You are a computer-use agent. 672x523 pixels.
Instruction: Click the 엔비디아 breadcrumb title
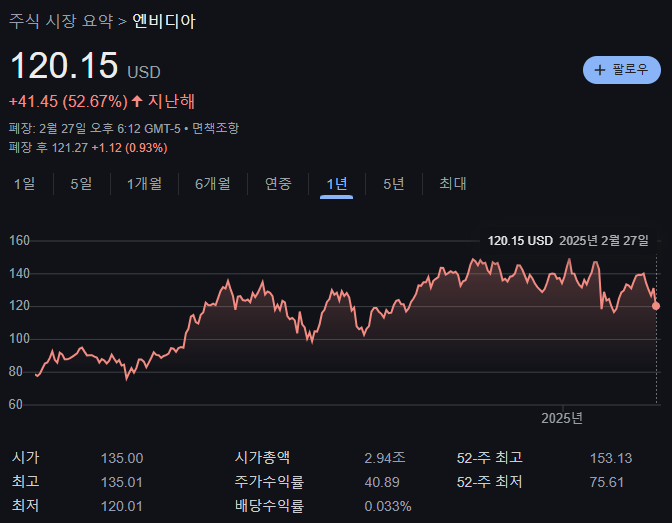[164, 21]
